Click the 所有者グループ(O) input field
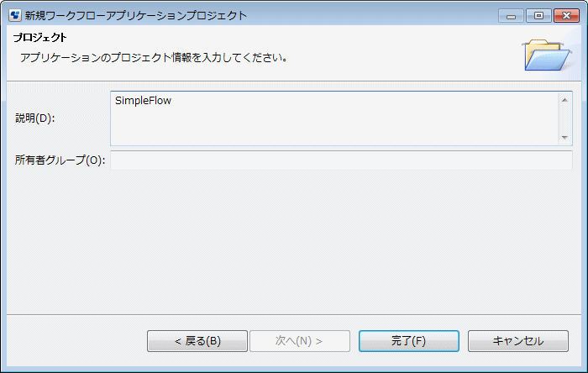Viewport: 588px width, 373px height. click(341, 160)
